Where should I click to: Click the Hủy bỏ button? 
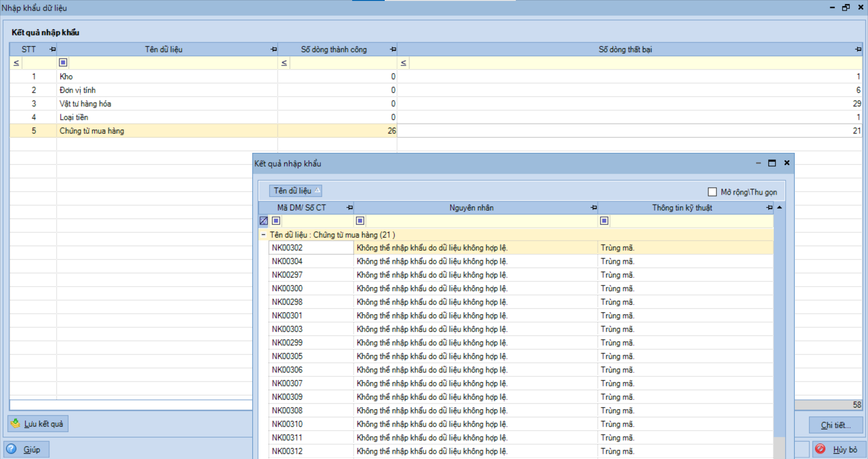pos(840,449)
